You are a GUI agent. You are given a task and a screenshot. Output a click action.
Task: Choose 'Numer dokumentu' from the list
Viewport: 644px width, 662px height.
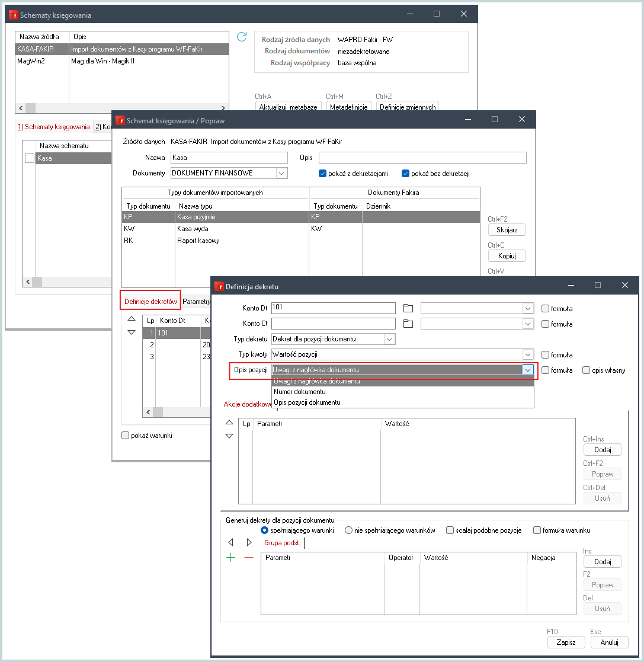point(403,392)
